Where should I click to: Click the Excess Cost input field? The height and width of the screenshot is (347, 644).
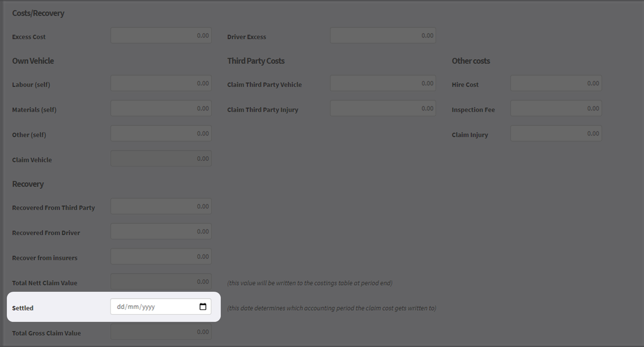coord(161,35)
